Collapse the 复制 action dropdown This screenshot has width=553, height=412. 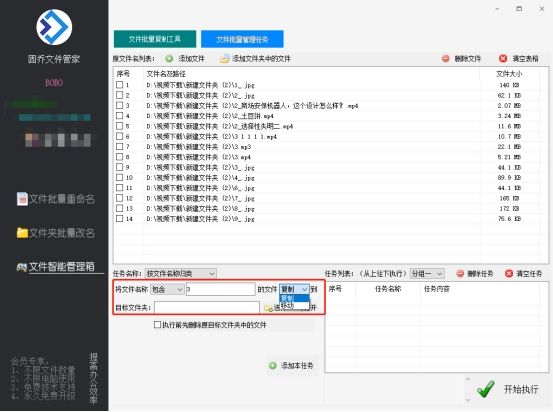click(294, 289)
